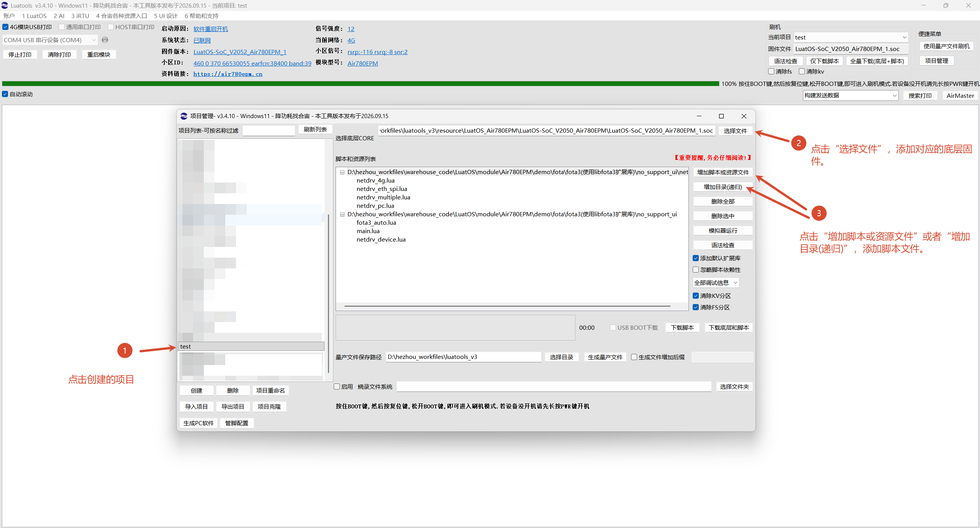Screen dimensions: 980x528
Task: Click 下载底层和脚本 button
Action: [x=729, y=327]
